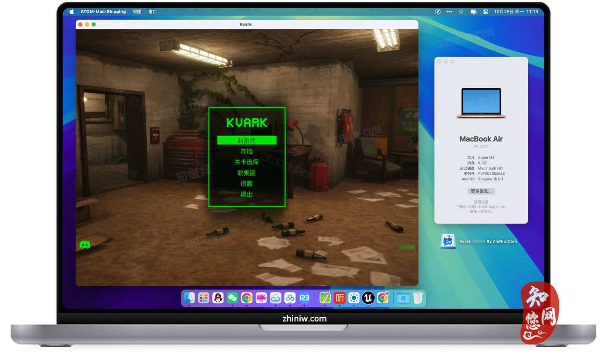Open Finder from the Dock
Screen dimensions: 607x364
[189, 298]
